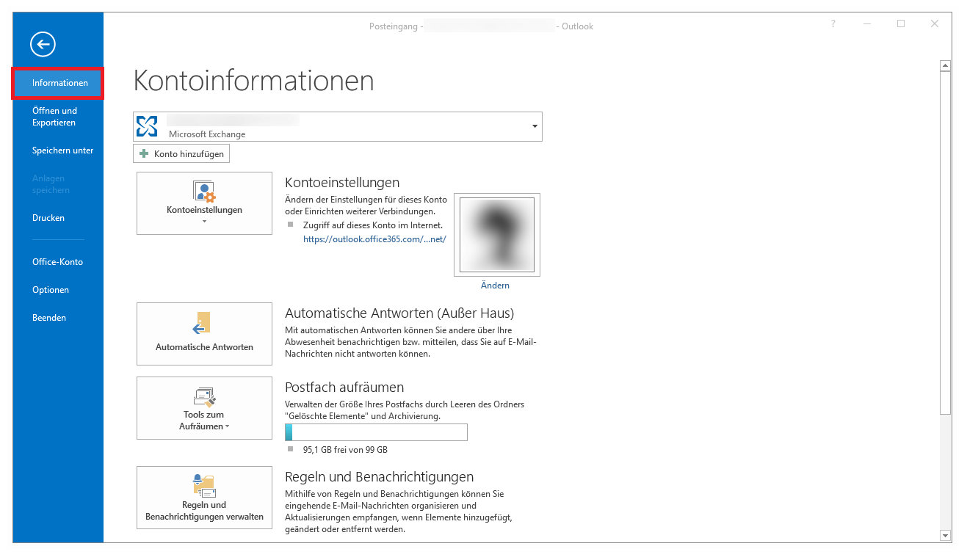
Task: Open the Office-Konto page
Action: tap(57, 262)
